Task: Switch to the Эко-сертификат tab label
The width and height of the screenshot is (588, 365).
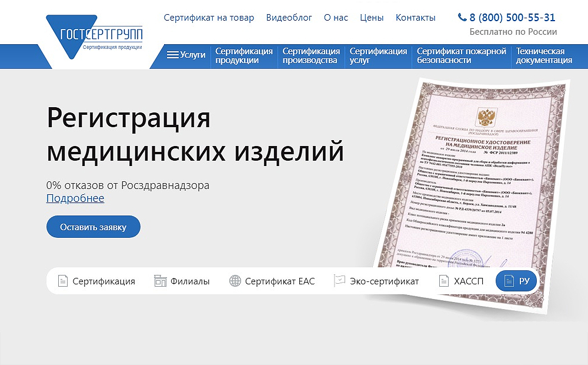Action: [385, 281]
